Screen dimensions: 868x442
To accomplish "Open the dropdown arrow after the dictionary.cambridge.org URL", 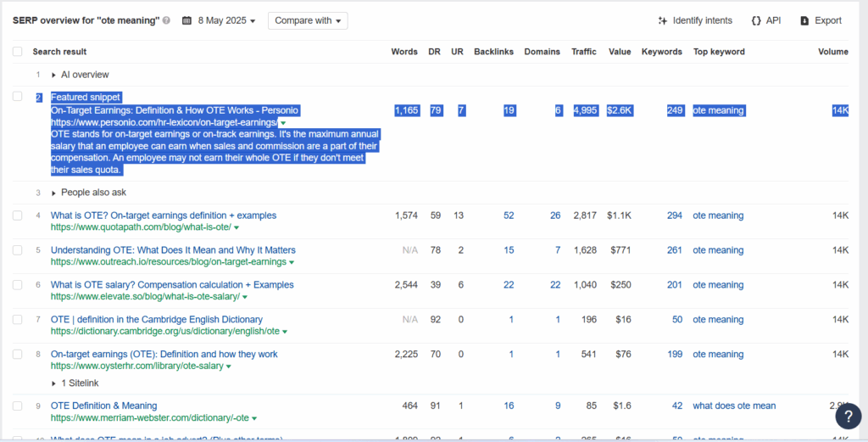I will (x=285, y=332).
